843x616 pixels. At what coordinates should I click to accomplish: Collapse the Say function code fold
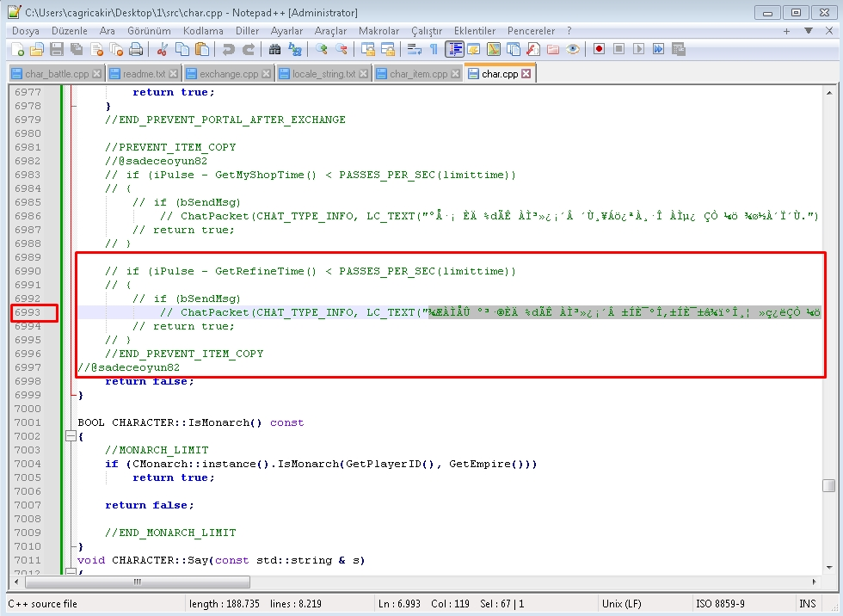71,570
